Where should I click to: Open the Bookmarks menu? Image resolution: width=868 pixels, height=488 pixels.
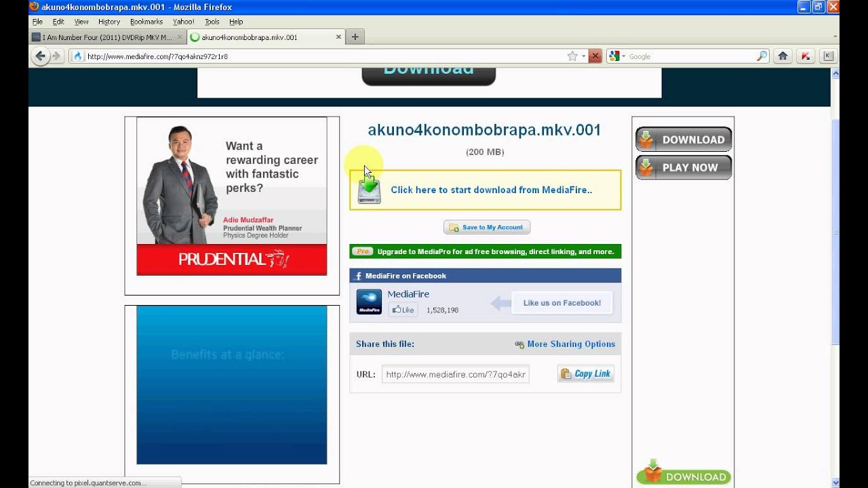tap(146, 22)
